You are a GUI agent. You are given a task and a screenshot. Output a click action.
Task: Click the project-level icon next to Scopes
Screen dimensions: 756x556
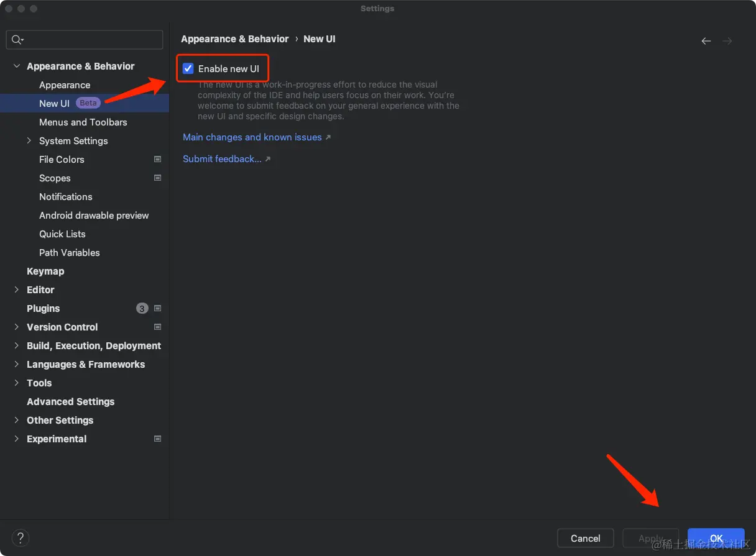pos(158,178)
